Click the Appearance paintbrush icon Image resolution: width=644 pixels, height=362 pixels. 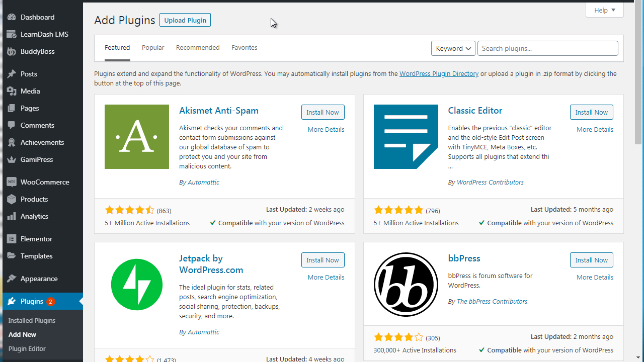(x=12, y=279)
